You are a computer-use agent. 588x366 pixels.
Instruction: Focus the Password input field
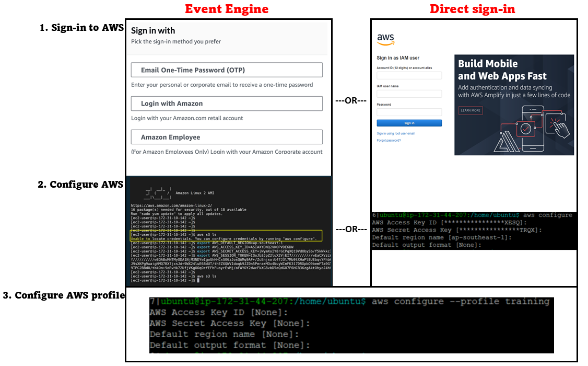(x=409, y=112)
